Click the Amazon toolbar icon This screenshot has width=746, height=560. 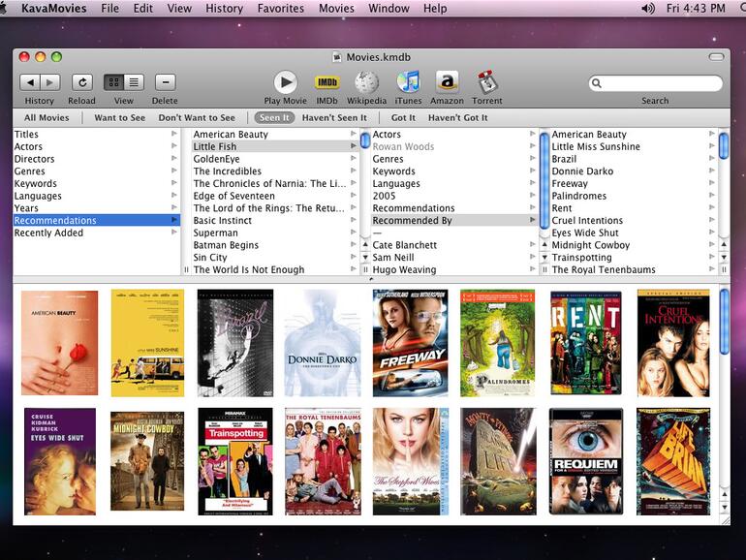(447, 82)
